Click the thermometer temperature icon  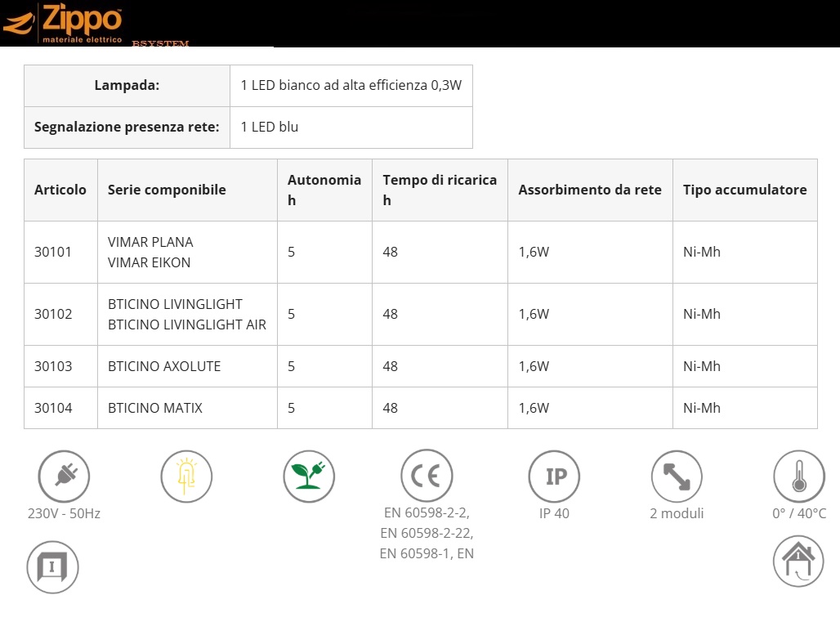[799, 477]
